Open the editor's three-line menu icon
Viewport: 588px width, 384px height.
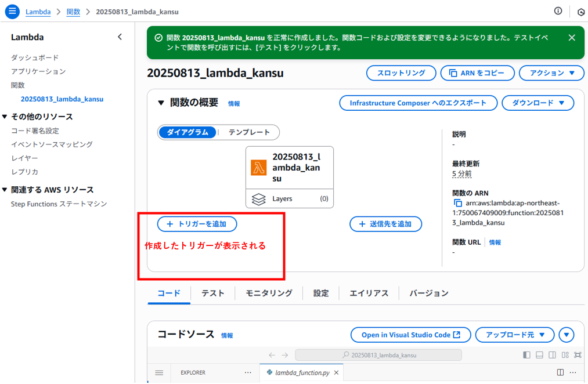coord(159,373)
